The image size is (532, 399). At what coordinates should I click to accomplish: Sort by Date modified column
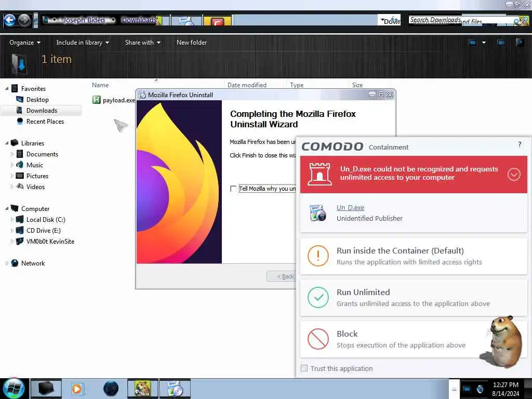coord(247,85)
